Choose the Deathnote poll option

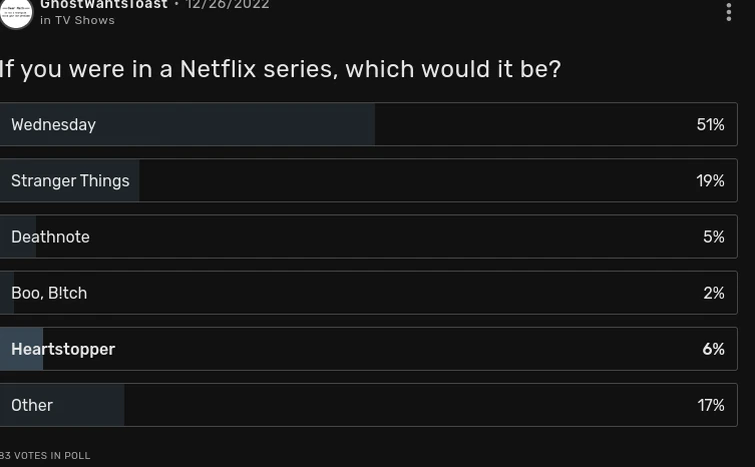pos(50,237)
